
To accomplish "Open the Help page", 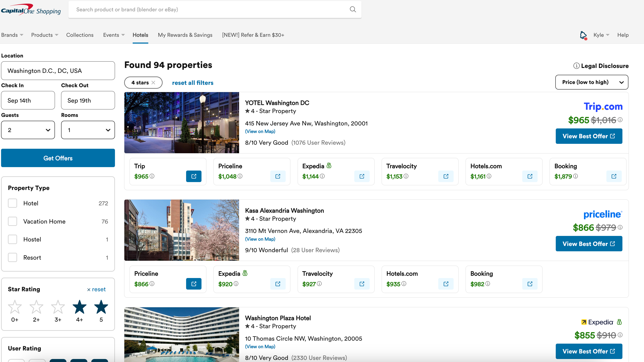I will click(x=623, y=35).
